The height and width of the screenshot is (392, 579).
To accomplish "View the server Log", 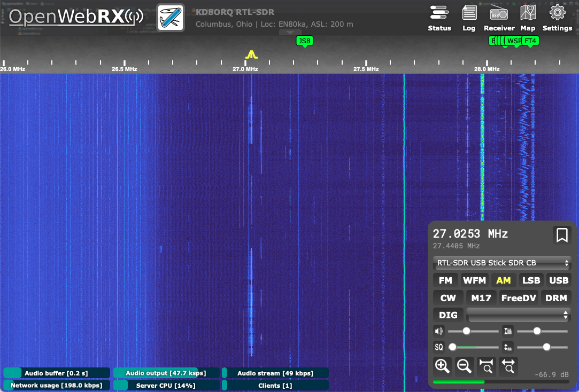I will click(469, 18).
